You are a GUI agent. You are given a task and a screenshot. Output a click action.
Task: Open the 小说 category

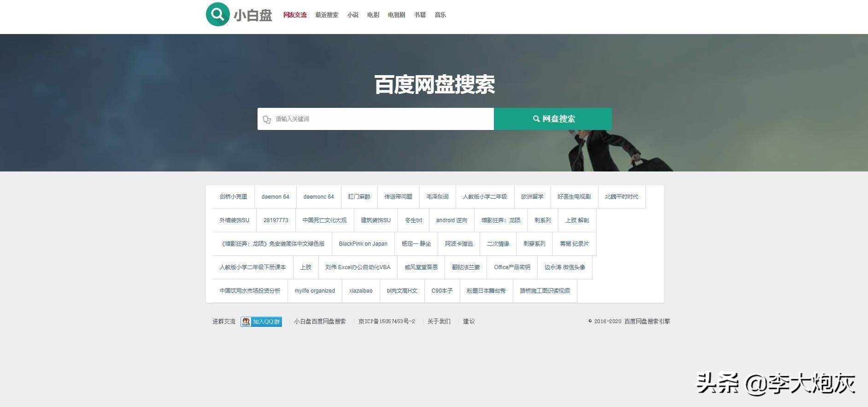click(353, 15)
